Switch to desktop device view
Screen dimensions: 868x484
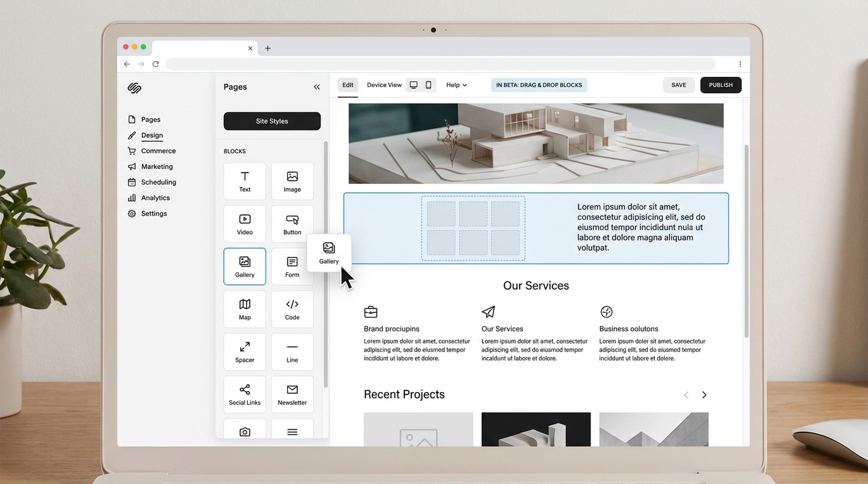click(413, 83)
